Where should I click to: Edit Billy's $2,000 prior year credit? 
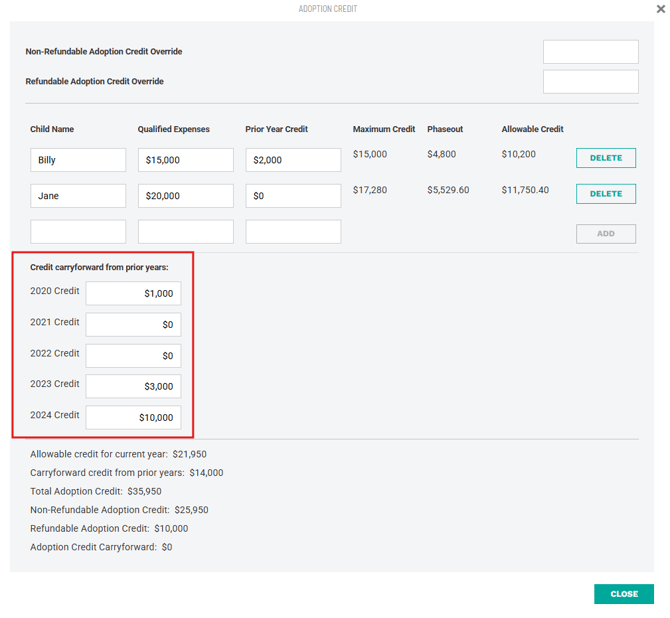click(x=293, y=160)
